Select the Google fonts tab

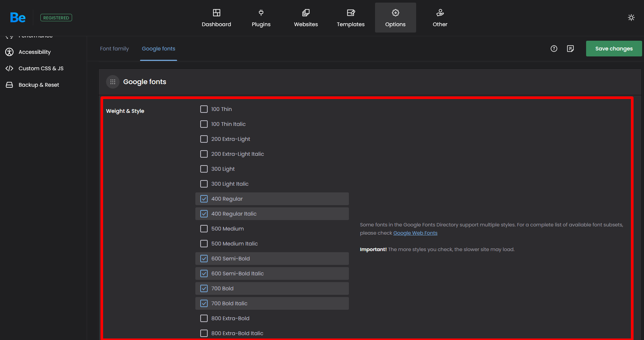pyautogui.click(x=158, y=49)
